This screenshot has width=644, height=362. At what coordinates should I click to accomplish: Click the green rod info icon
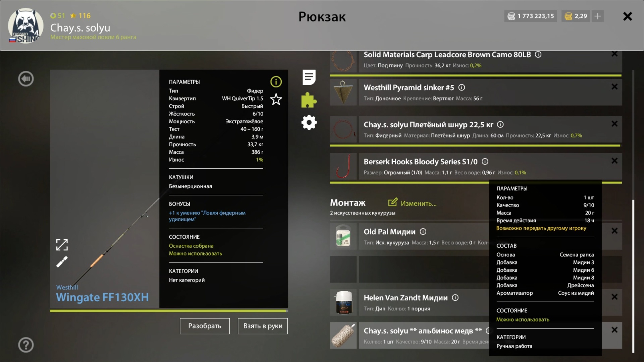point(276,81)
